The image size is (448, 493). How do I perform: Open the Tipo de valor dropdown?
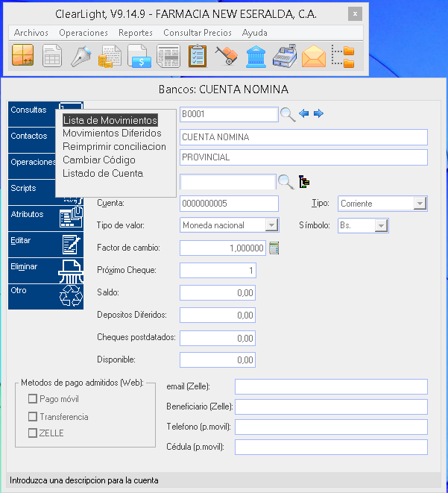pos(271,225)
